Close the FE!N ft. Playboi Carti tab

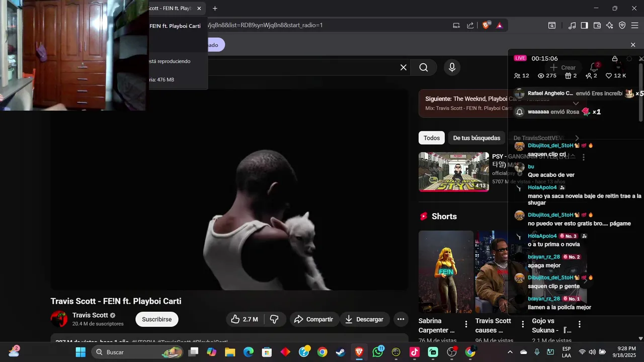tap(199, 9)
